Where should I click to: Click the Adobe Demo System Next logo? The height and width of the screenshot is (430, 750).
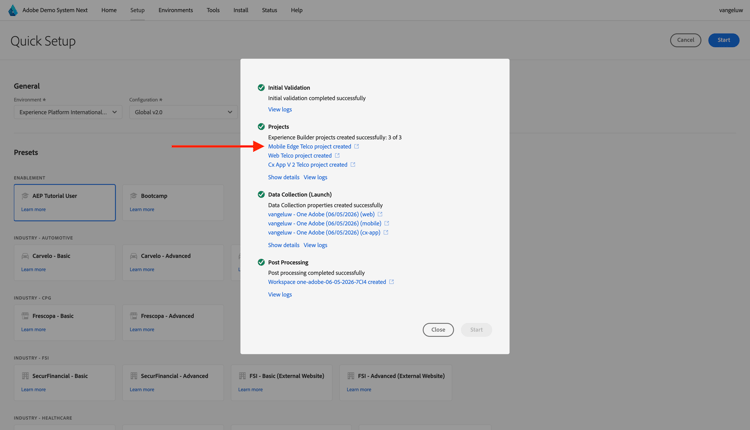pos(13,10)
